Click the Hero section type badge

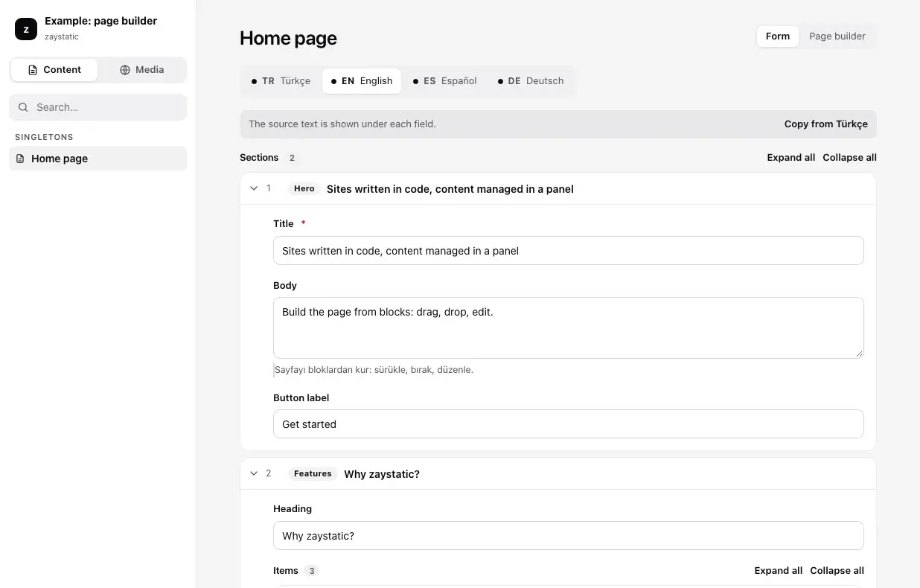[304, 189]
